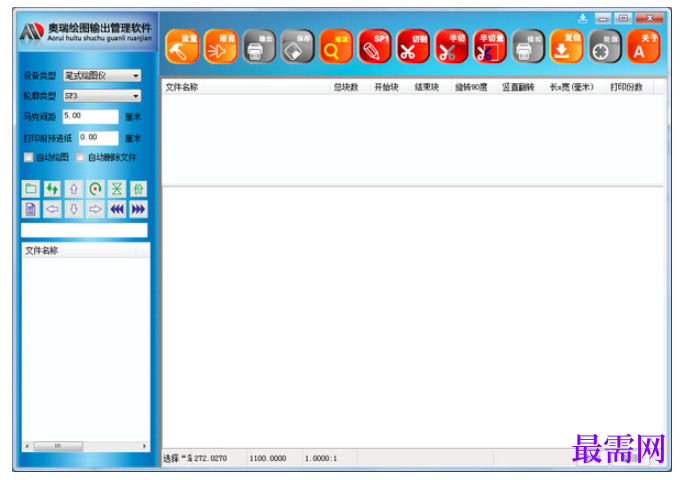The width and height of the screenshot is (684, 480).
Task: Open the 轮廓类型 SP3 dropdown
Action: [x=102, y=96]
